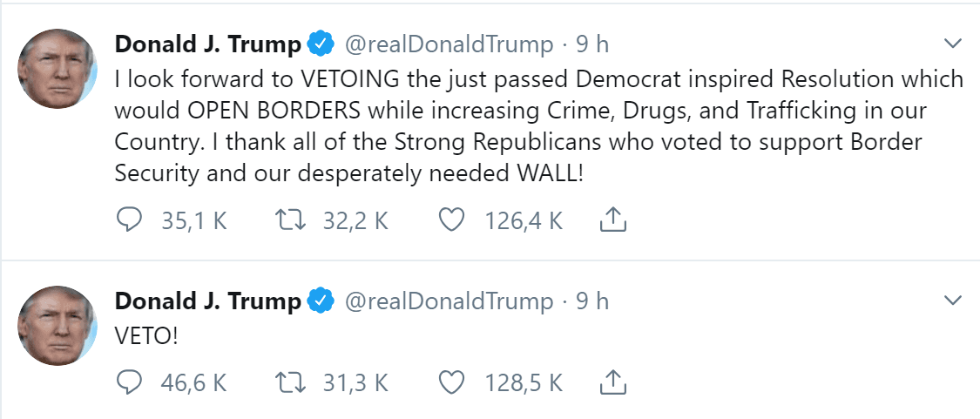Reply to the VETO! tweet
Screen dimensions: 980x419
coord(130,382)
